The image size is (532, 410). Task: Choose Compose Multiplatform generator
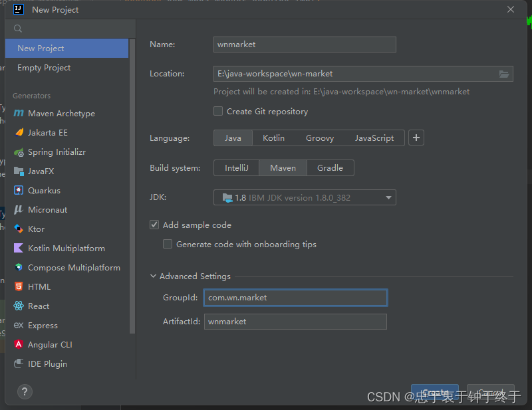[67, 268]
